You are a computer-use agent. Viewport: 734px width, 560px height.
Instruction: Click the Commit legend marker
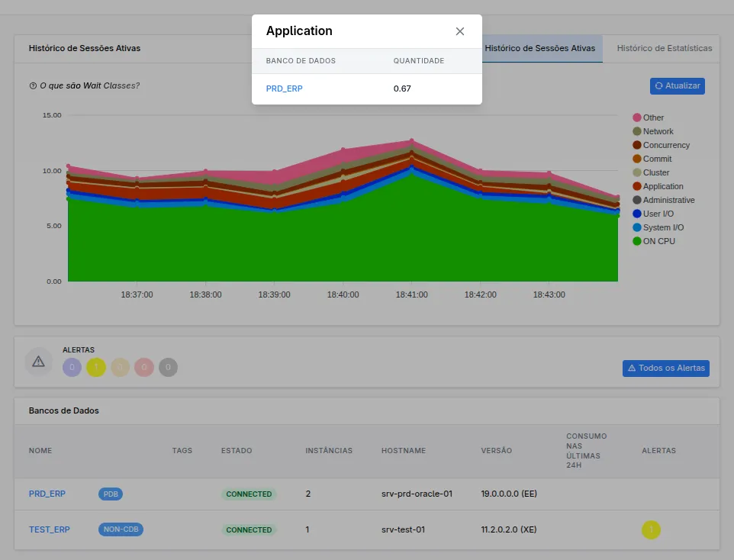click(637, 159)
